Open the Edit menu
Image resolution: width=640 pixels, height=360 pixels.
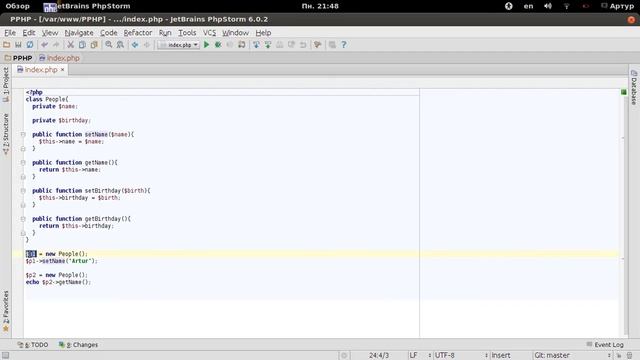click(29, 33)
